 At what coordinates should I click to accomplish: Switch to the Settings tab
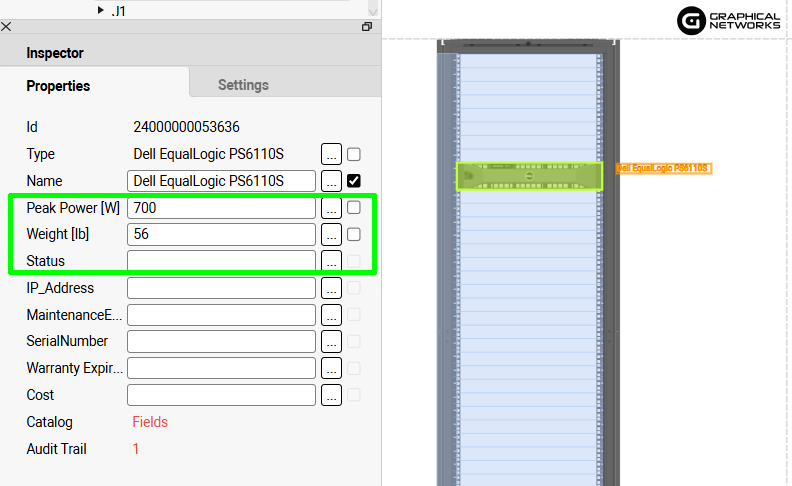(x=243, y=85)
